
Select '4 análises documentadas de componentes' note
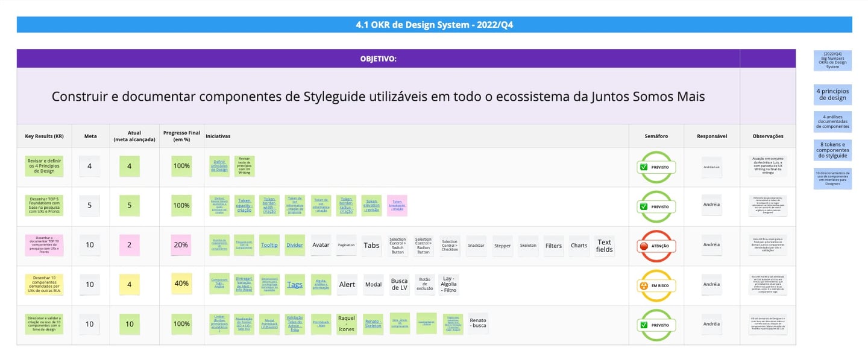click(832, 121)
